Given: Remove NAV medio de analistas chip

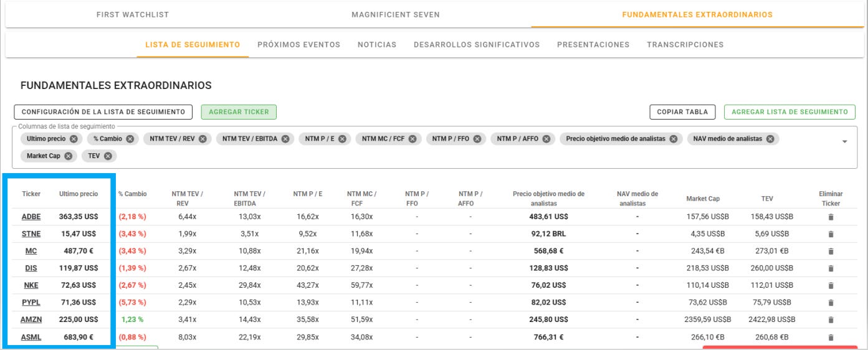Looking at the screenshot, I should click(770, 139).
